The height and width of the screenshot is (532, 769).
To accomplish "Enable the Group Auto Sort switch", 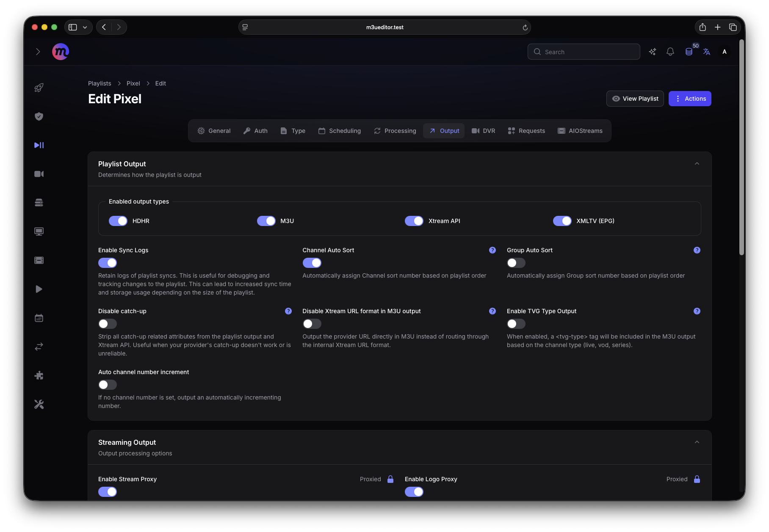I will pyautogui.click(x=516, y=263).
